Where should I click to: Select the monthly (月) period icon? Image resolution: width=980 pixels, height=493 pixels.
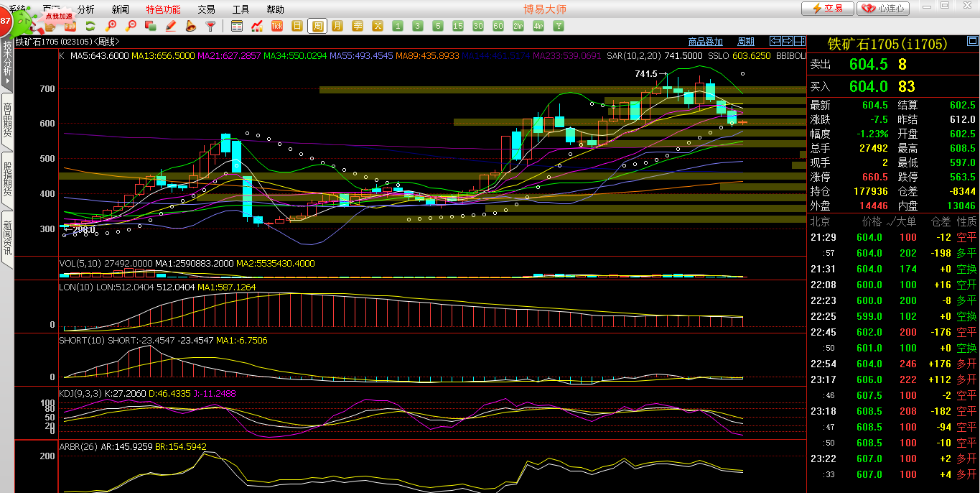(337, 26)
